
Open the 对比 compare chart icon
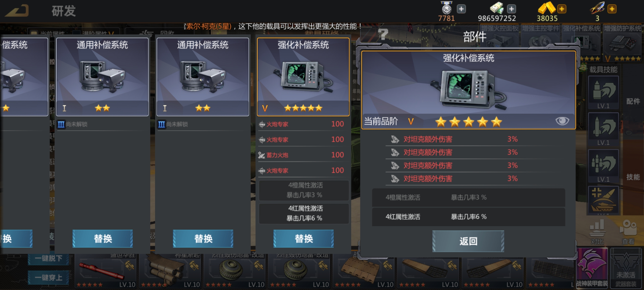(x=597, y=231)
